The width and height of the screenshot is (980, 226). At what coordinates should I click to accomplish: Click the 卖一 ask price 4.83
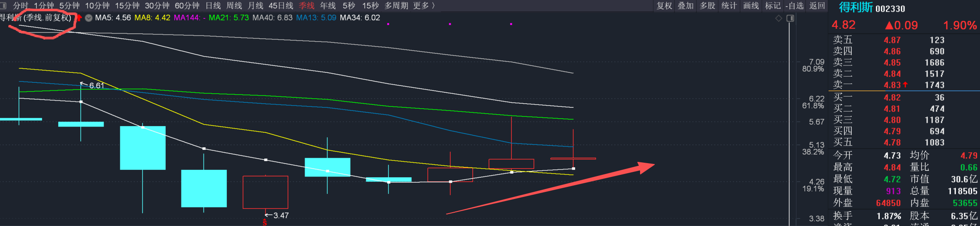(x=892, y=85)
